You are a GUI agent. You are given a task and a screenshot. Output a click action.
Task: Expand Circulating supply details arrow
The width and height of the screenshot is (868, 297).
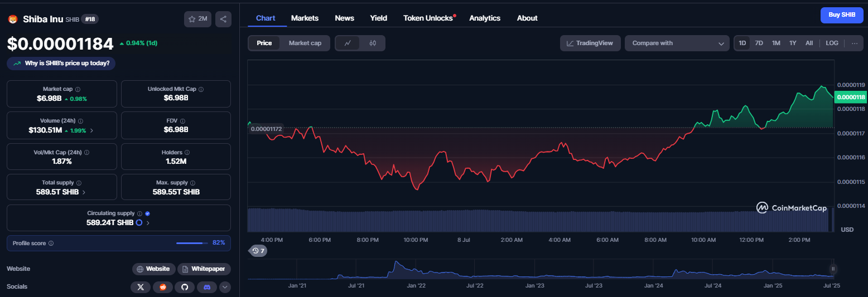tap(148, 222)
